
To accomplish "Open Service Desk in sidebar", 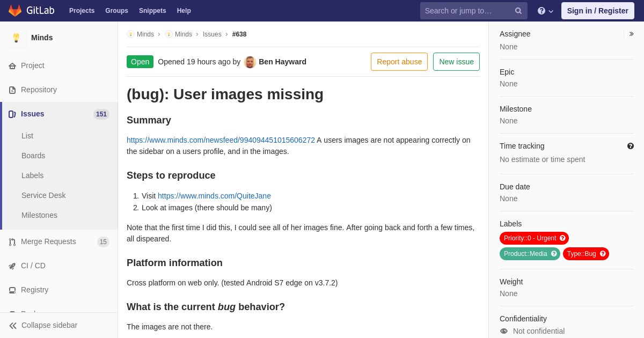I will click(43, 195).
